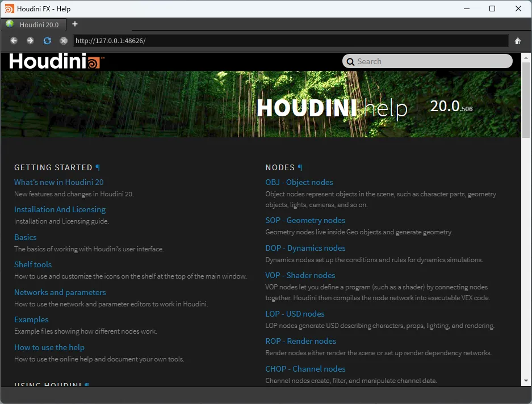Click text 'Installation and Licensing guide.'
The height and width of the screenshot is (404, 532).
[x=61, y=221]
